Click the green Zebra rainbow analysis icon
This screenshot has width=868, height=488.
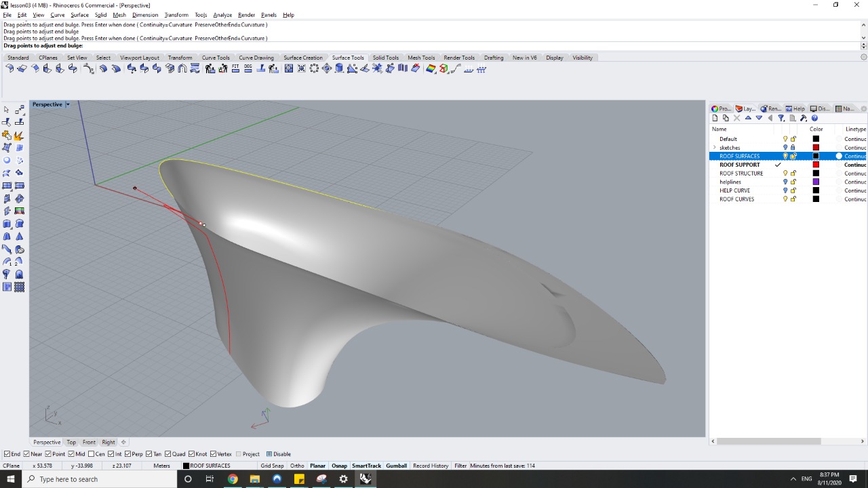click(x=431, y=68)
